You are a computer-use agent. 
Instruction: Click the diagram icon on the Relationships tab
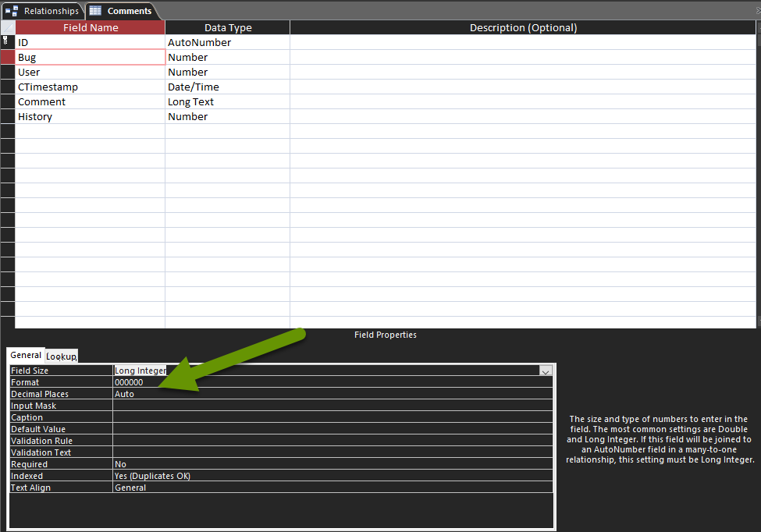pyautogui.click(x=12, y=11)
